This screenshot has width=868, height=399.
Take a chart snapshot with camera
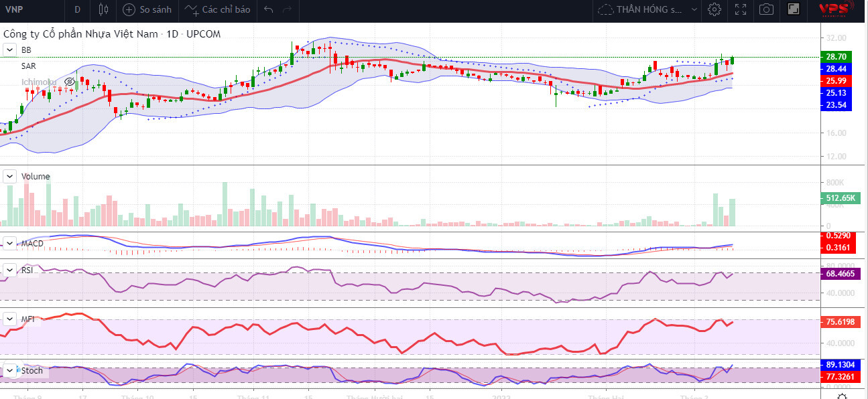point(766,9)
